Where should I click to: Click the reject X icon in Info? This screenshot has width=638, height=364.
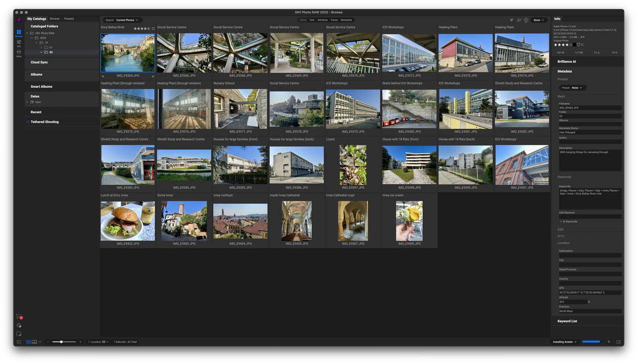click(582, 45)
